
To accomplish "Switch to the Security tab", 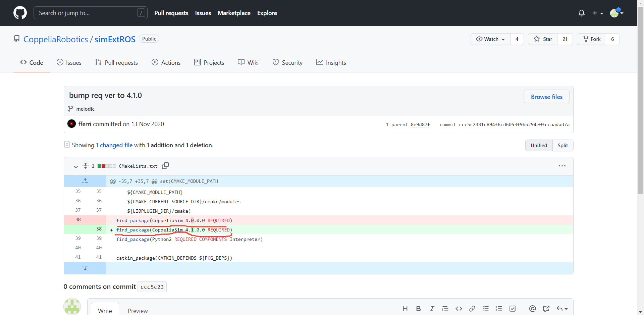I will 287,62.
